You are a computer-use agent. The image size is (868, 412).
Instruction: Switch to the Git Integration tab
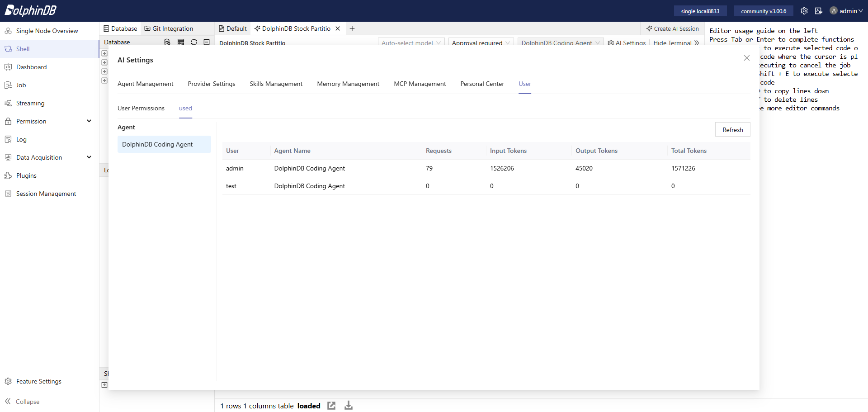169,28
